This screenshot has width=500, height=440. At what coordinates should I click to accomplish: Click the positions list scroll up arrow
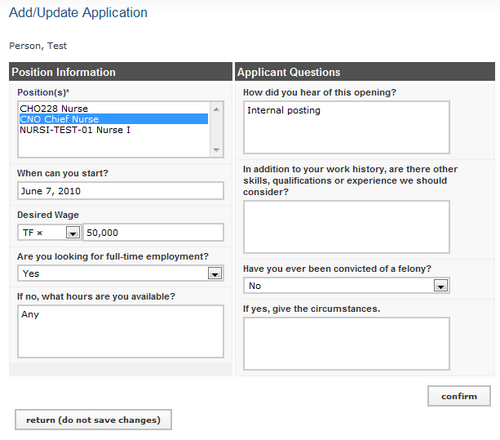pyautogui.click(x=216, y=109)
